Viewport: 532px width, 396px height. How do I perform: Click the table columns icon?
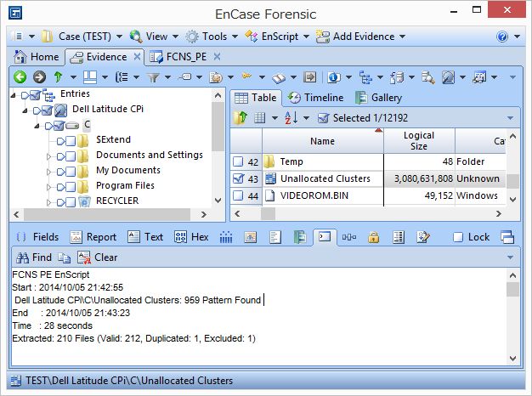(x=259, y=118)
